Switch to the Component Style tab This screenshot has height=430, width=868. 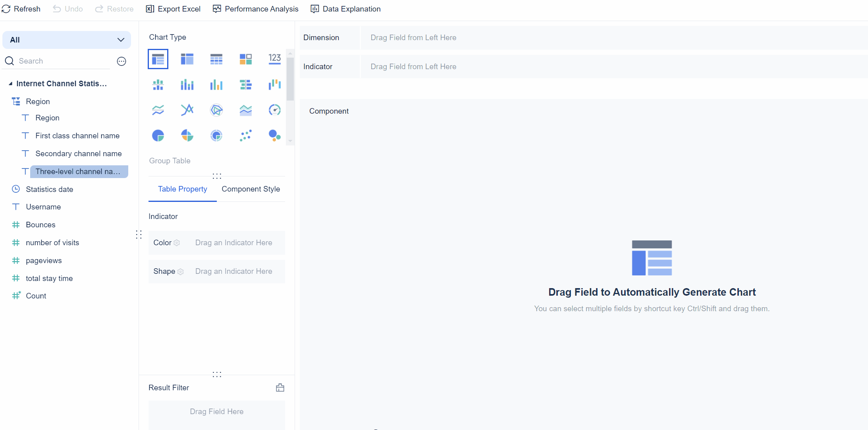coord(251,189)
